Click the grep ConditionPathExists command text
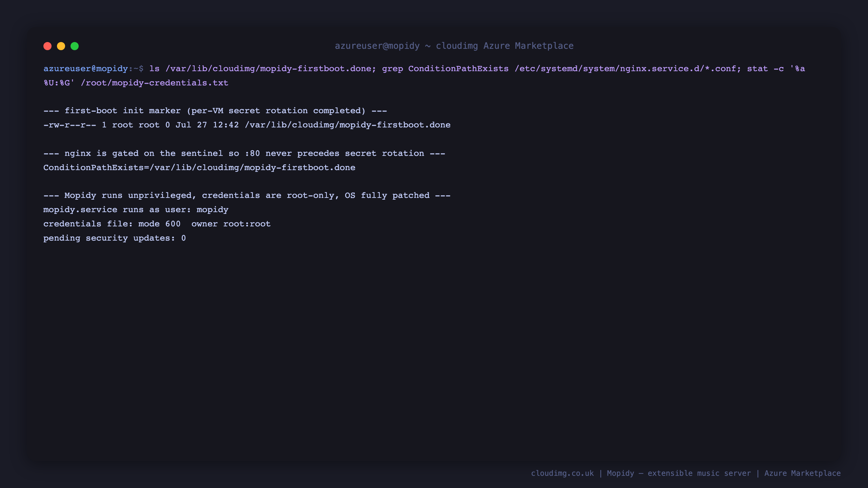Image resolution: width=868 pixels, height=488 pixels. point(445,69)
